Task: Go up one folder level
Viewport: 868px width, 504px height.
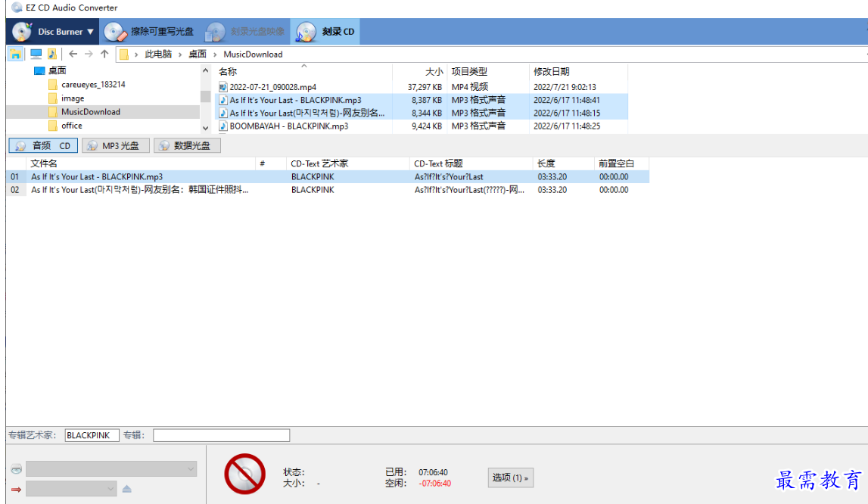Action: 104,54
